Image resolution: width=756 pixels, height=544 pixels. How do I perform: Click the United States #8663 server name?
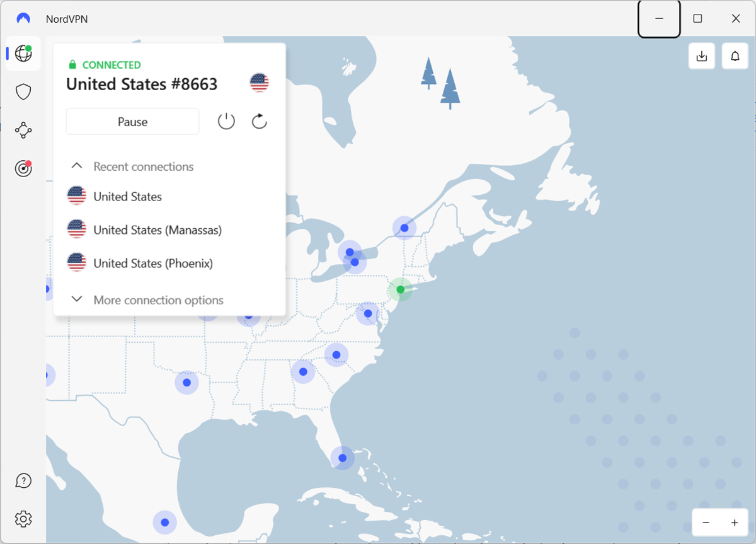tap(142, 84)
